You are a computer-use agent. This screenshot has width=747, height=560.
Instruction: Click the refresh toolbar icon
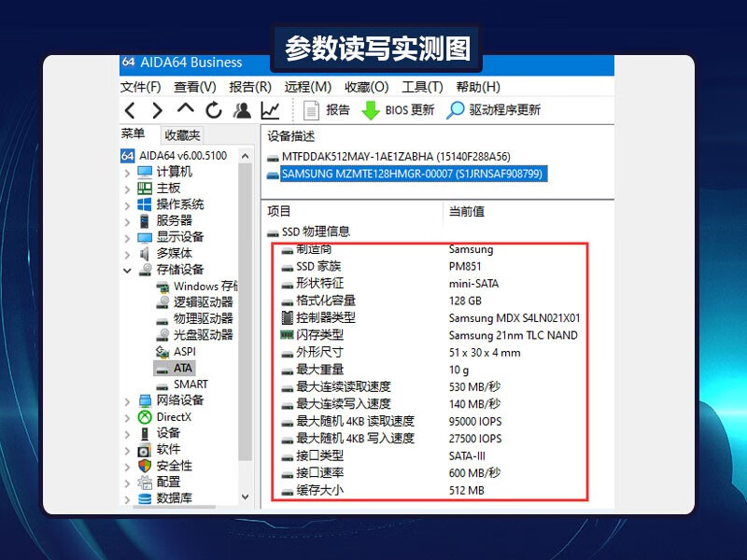click(x=214, y=110)
